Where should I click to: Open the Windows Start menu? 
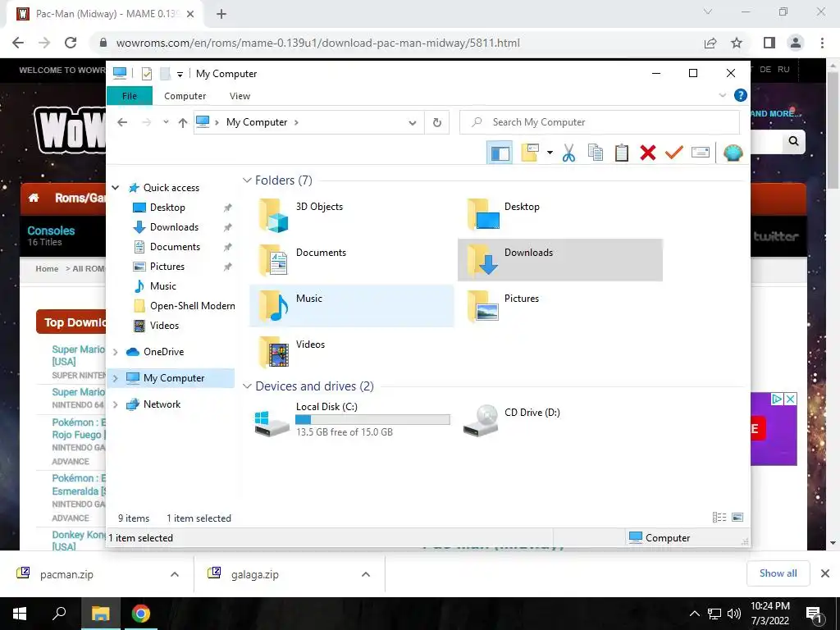[20, 614]
